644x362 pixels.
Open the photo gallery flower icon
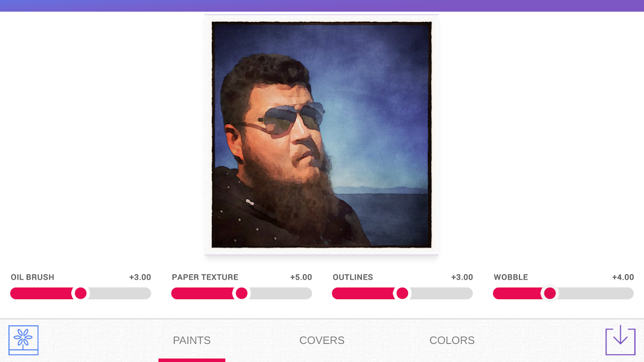[x=23, y=340]
